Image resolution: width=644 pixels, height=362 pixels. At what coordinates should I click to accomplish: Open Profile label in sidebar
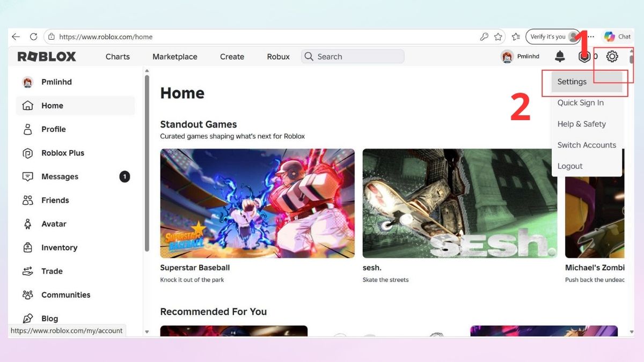click(x=54, y=129)
